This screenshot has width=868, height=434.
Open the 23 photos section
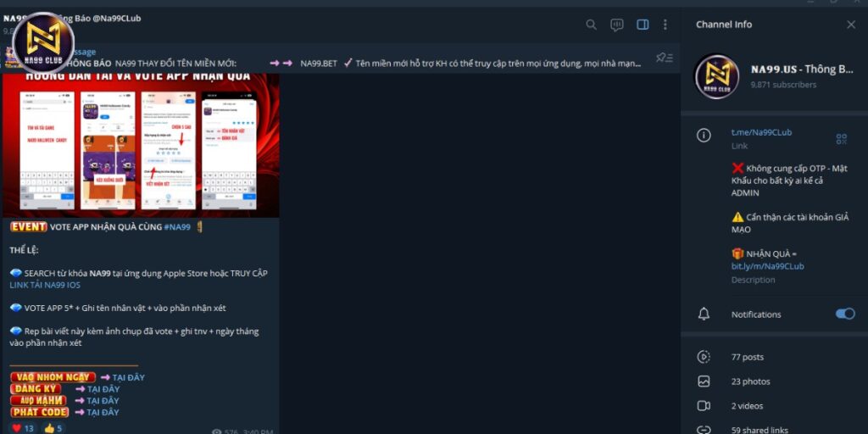(750, 381)
